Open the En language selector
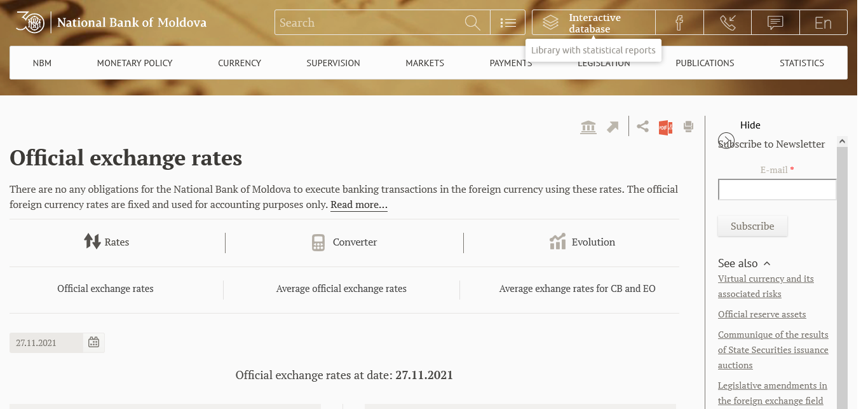The image size is (868, 409). pos(823,23)
